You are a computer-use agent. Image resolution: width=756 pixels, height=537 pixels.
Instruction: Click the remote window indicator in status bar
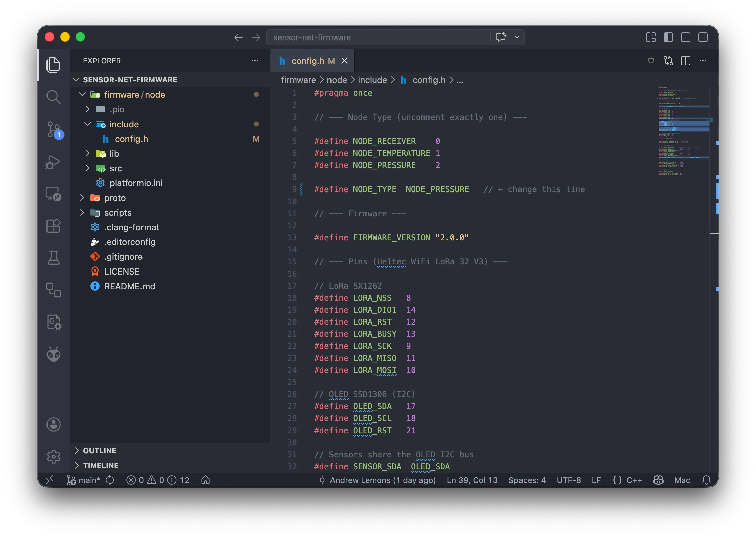[x=50, y=480]
